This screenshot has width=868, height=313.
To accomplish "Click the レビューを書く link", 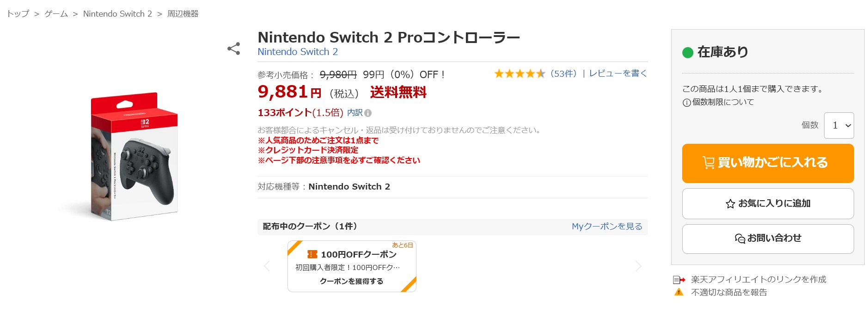I will pos(617,74).
